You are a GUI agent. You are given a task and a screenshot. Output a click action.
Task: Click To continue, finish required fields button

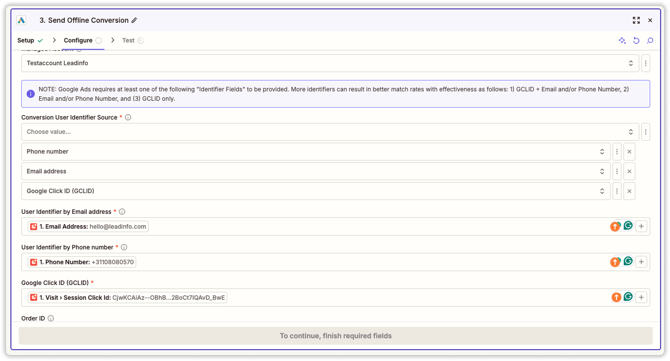pos(335,336)
